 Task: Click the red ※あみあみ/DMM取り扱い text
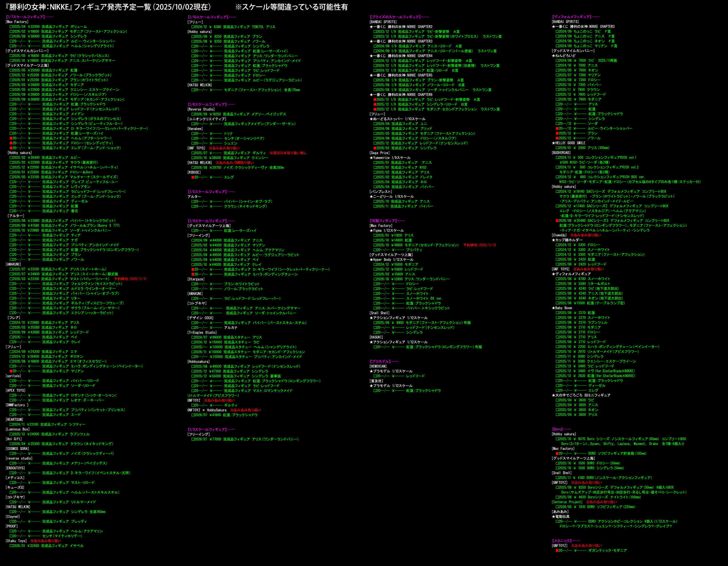click(x=235, y=163)
